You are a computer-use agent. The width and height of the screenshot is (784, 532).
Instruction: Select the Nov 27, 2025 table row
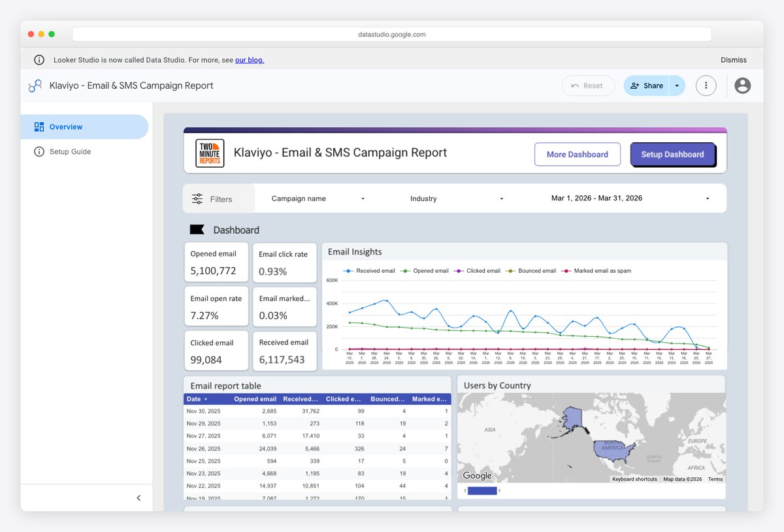point(318,436)
